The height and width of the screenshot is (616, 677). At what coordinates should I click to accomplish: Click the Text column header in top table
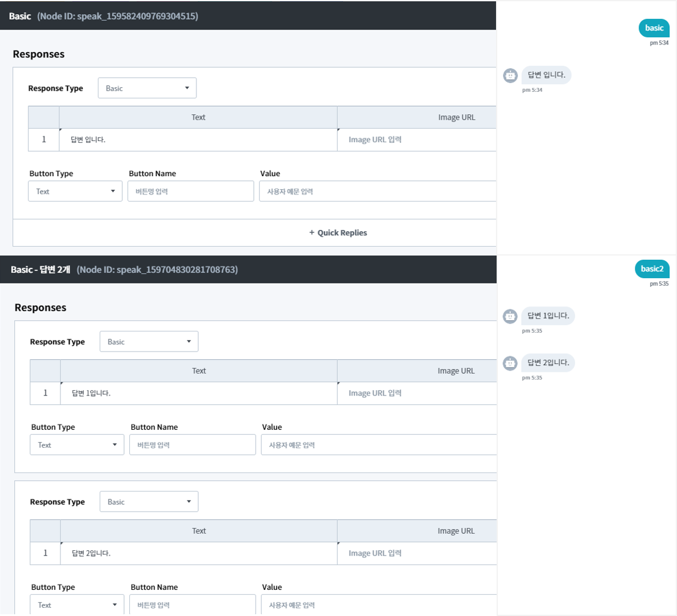(x=198, y=117)
